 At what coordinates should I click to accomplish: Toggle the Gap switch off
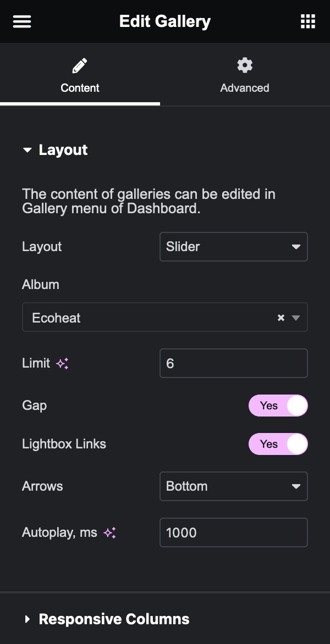point(278,406)
